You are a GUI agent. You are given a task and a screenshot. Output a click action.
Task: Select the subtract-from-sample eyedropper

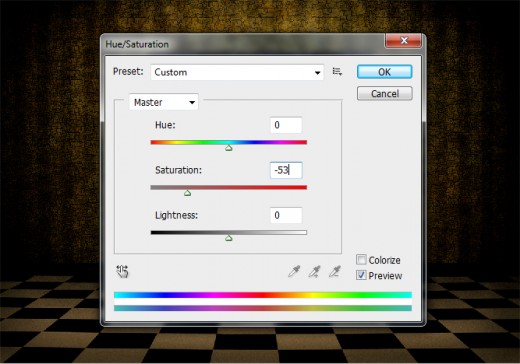point(335,271)
